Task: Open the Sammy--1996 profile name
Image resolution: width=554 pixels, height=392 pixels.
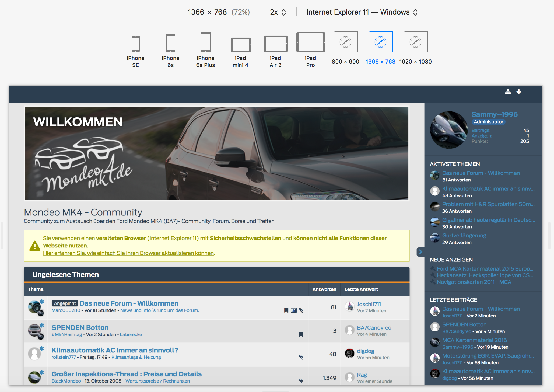Action: 494,114
